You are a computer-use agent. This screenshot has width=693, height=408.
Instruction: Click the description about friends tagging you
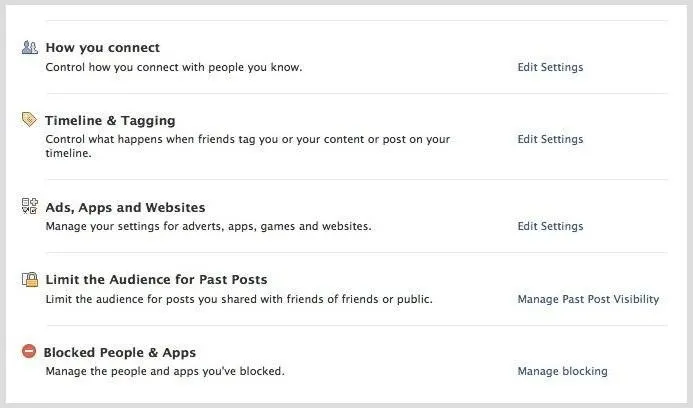[248, 146]
